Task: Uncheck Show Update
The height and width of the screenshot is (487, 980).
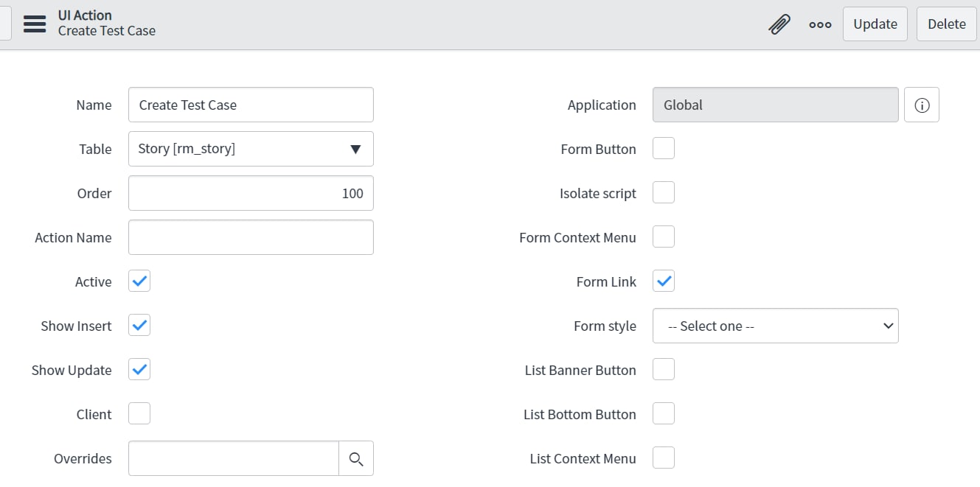Action: point(139,369)
